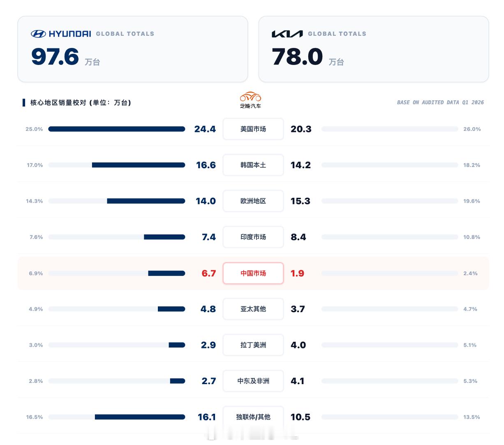Click the 14.3% share label
Screen dimensions: 504x445
(35, 201)
